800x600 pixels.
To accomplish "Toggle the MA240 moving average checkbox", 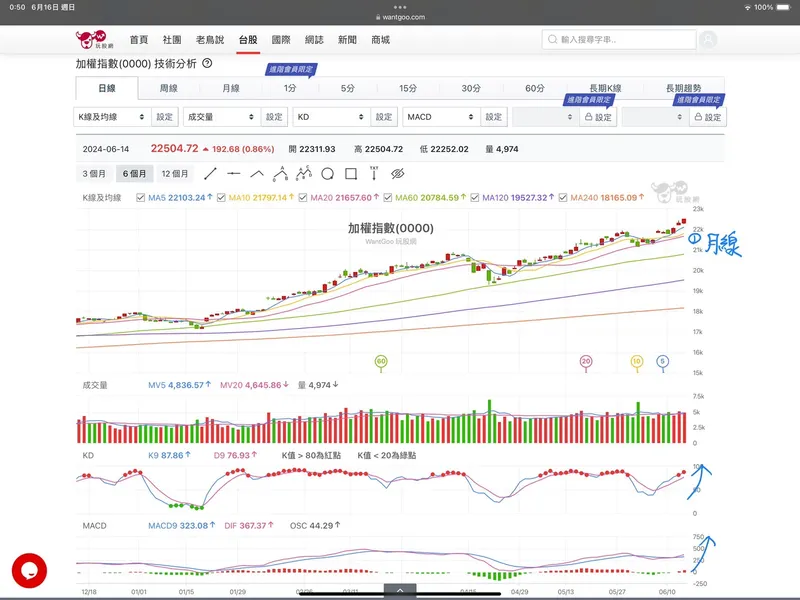I will coord(563,198).
